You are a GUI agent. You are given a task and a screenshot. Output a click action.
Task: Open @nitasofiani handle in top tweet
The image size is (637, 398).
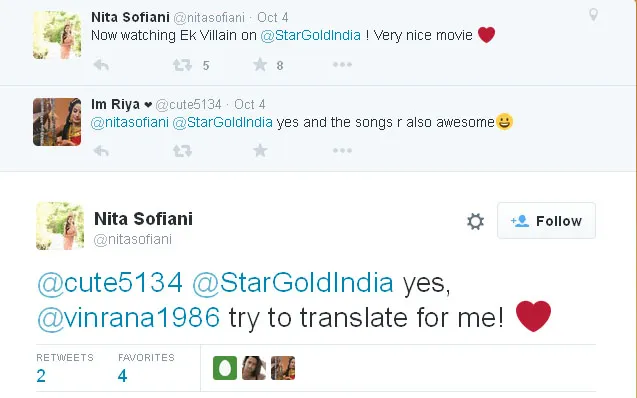[x=209, y=17]
